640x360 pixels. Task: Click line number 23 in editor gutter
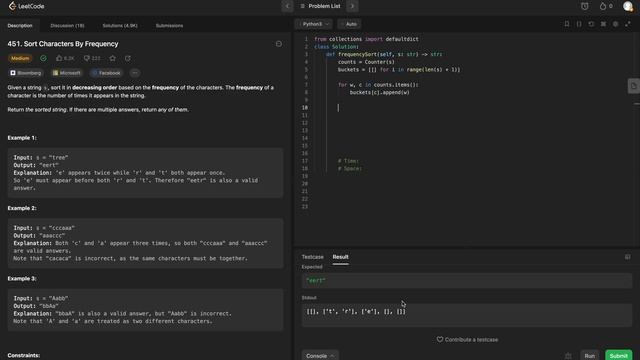point(305,207)
